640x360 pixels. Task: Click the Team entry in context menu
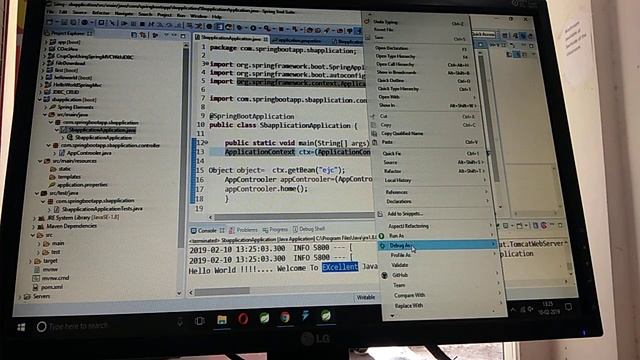coord(399,285)
